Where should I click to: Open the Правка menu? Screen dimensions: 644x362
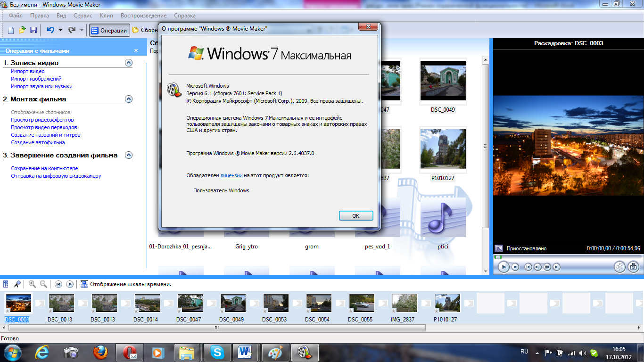(x=40, y=16)
